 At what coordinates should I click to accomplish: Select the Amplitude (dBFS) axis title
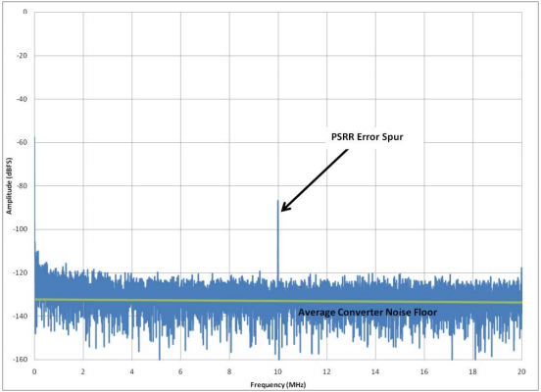click(9, 186)
